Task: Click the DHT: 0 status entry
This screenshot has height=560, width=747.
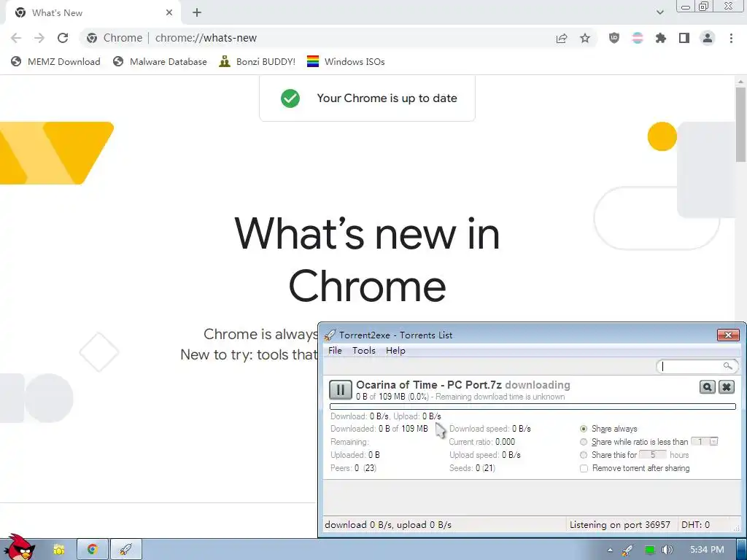Action: [x=695, y=525]
